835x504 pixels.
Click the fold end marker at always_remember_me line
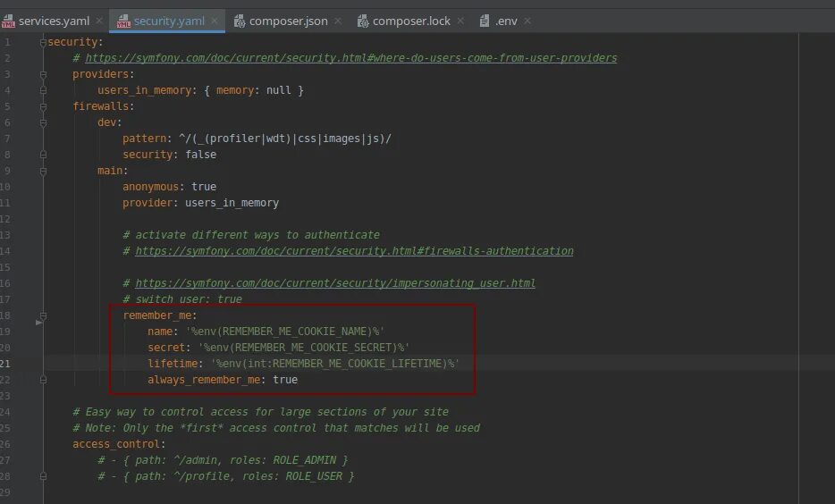click(x=43, y=380)
